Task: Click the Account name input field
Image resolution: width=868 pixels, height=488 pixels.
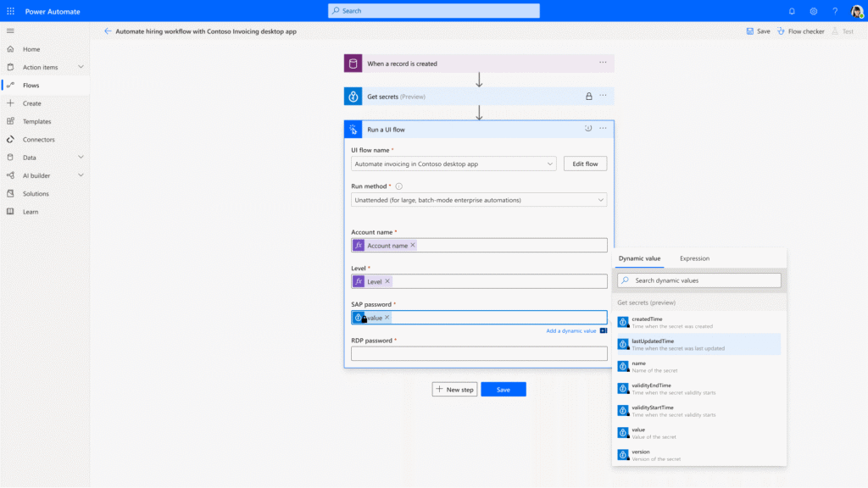Action: point(479,245)
